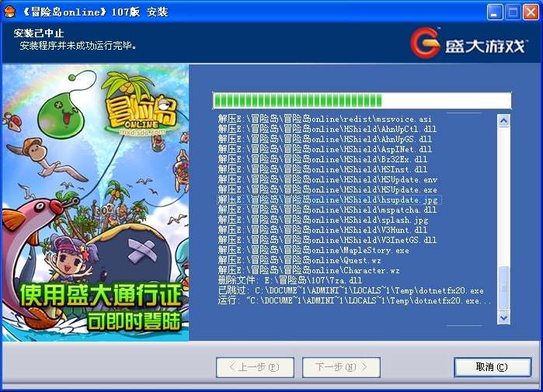543x392 pixels.
Task: Click the log list scrollbar thumb
Action: pyautogui.click(x=503, y=288)
